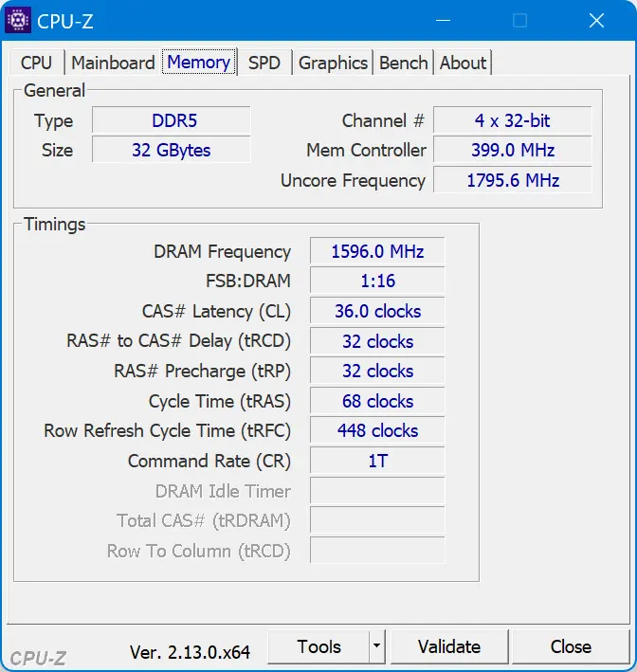Screen dimensions: 637x672
Task: Open the CPU tab
Action: tap(36, 63)
